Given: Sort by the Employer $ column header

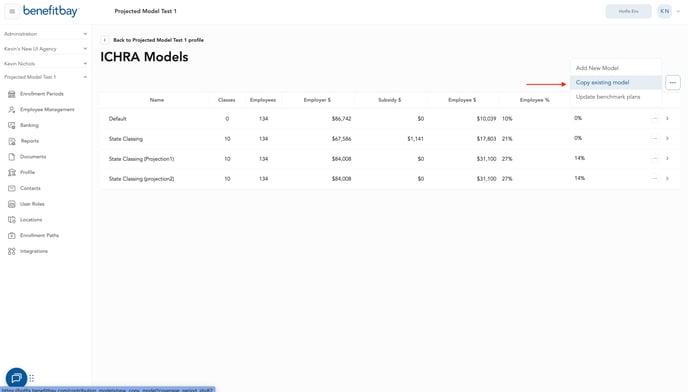Looking at the screenshot, I should [317, 100].
